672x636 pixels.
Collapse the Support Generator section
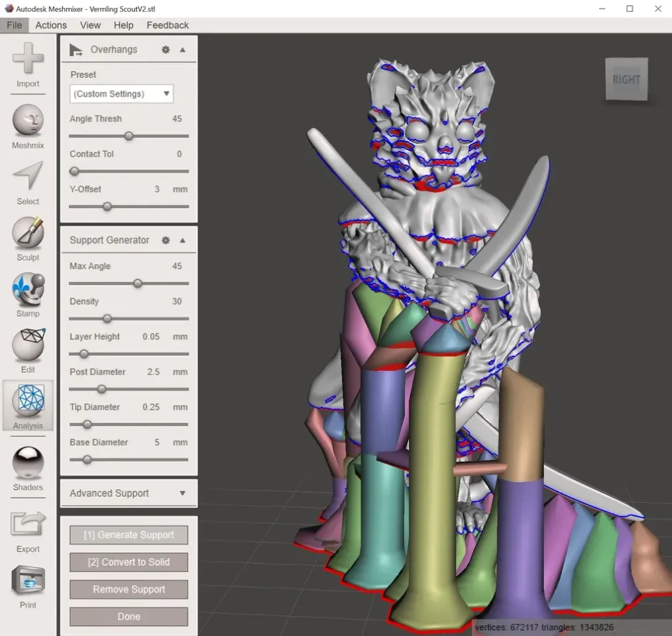tap(182, 240)
